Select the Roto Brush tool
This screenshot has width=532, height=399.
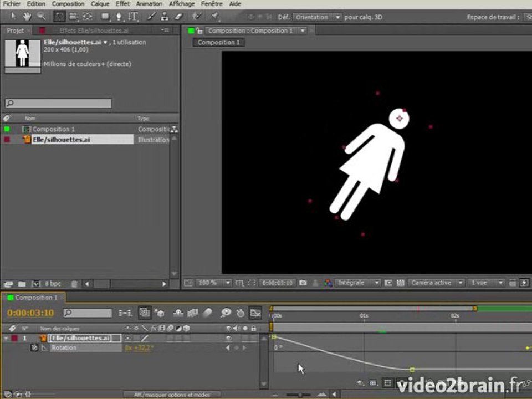pyautogui.click(x=196, y=16)
